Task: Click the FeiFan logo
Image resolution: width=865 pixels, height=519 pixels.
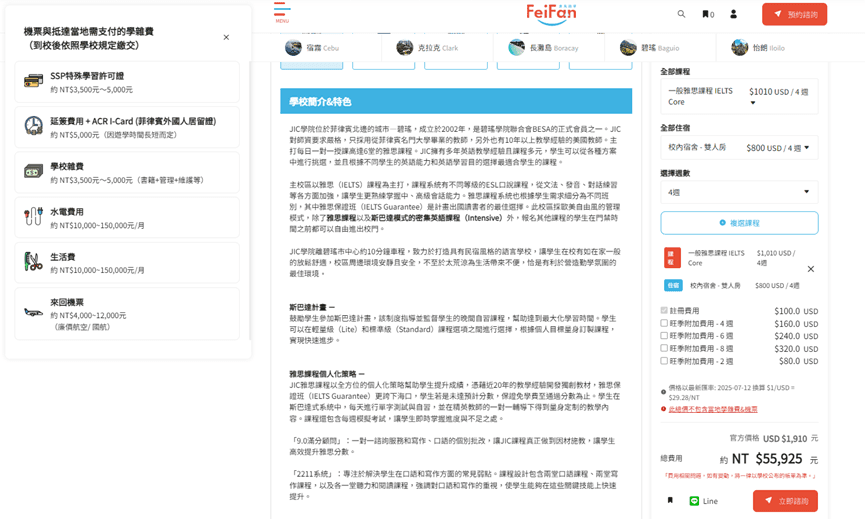Action: 551,14
